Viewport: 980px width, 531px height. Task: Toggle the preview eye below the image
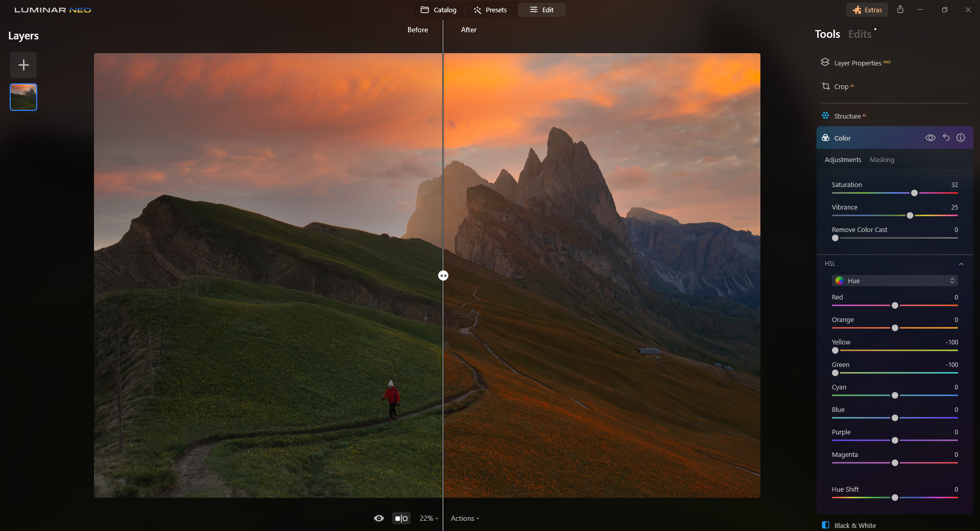pyautogui.click(x=378, y=518)
